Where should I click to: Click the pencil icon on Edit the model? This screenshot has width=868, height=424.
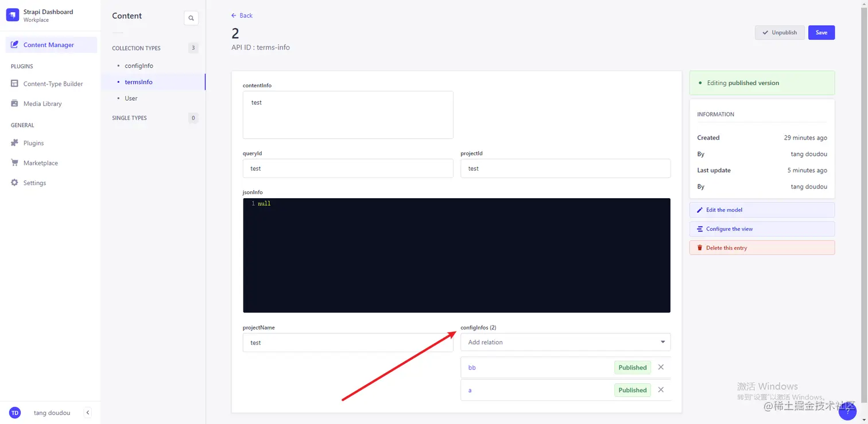coord(700,210)
